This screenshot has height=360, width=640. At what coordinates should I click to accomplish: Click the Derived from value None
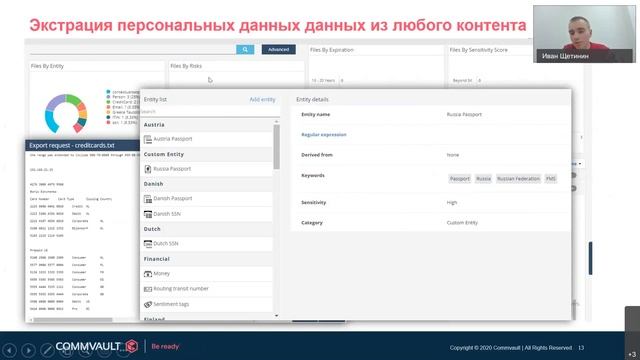(x=453, y=155)
